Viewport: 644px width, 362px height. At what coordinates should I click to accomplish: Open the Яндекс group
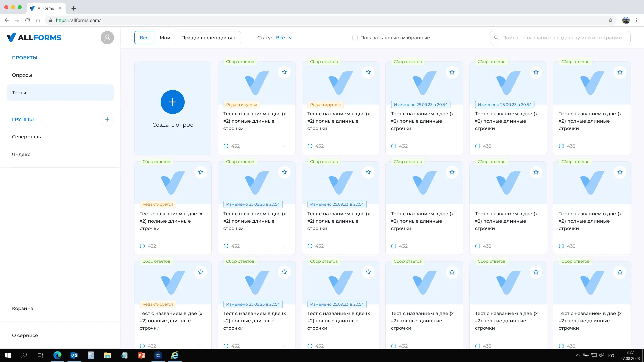60,154
